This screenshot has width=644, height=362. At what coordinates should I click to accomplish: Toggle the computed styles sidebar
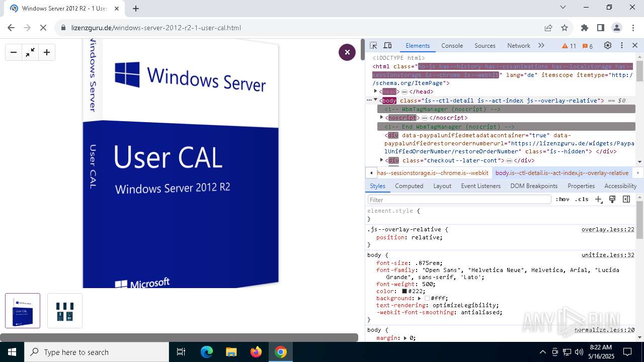[x=626, y=199]
